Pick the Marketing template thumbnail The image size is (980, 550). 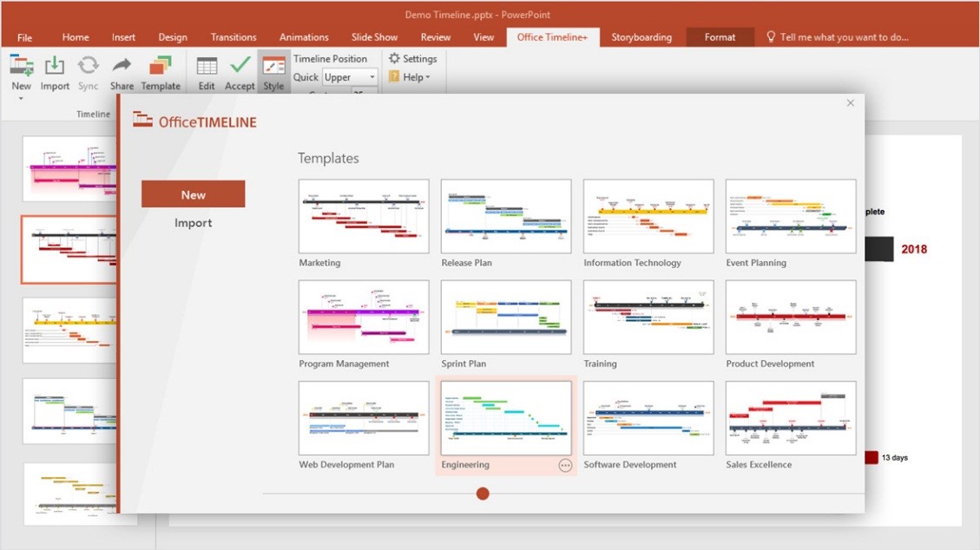(364, 216)
